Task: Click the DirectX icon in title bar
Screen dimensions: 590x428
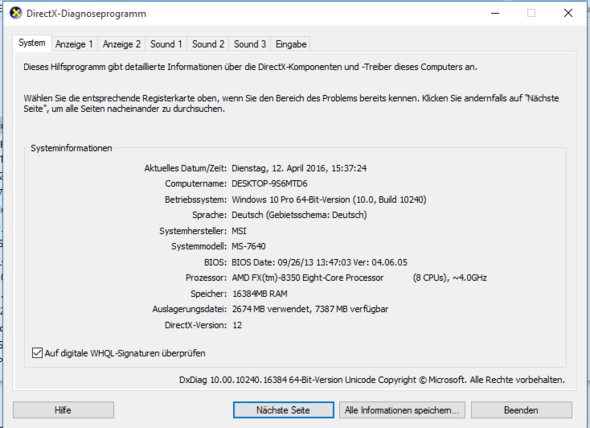Action: point(16,13)
